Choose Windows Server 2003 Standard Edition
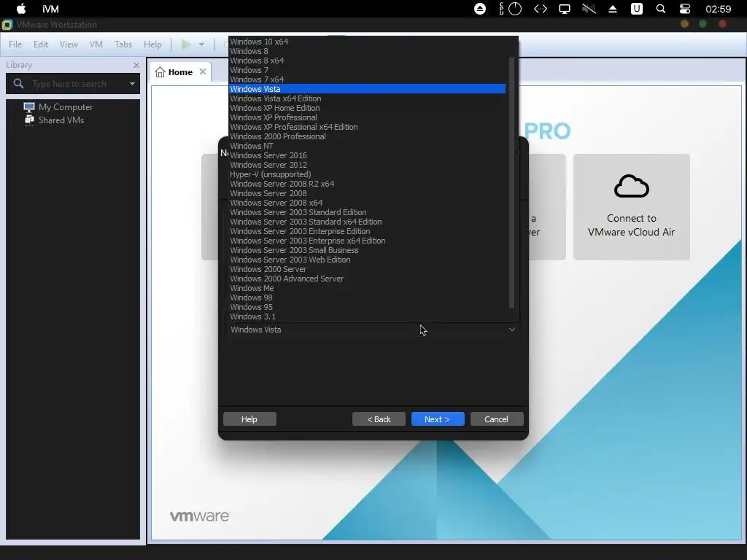 (368, 212)
